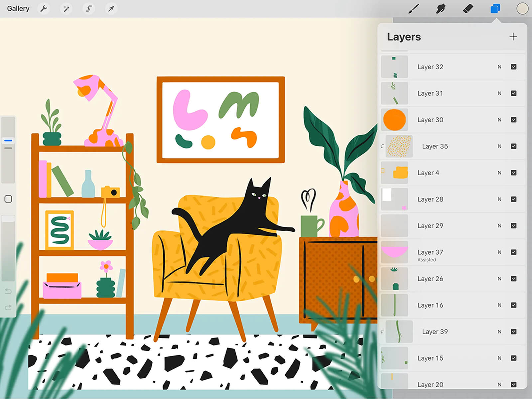The height and width of the screenshot is (399, 532).
Task: Tap the sidebar modify square button
Action: [8, 199]
